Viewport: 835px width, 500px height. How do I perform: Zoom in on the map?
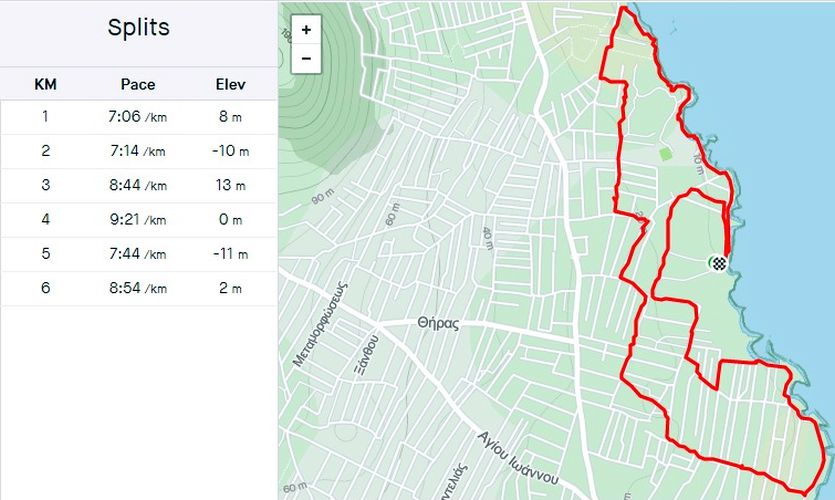pos(306,30)
